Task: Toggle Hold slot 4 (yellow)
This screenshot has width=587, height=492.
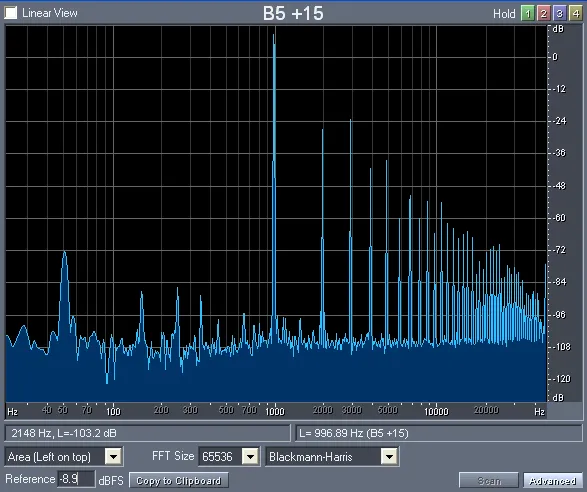Action: click(x=575, y=14)
